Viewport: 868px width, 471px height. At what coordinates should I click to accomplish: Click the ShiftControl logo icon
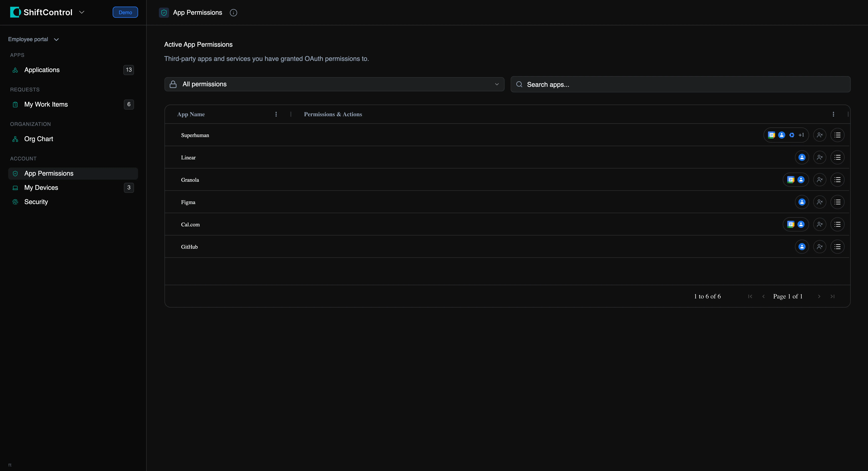coord(15,12)
